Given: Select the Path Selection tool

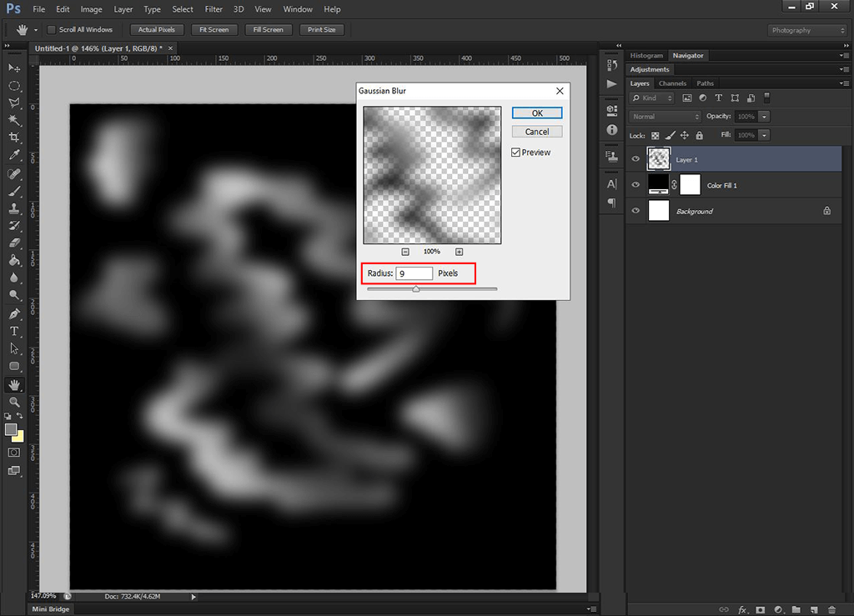Looking at the screenshot, I should [14, 348].
